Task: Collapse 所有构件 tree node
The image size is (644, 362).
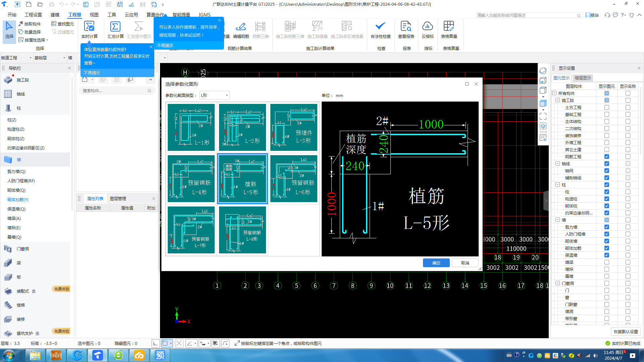Action: (554, 93)
